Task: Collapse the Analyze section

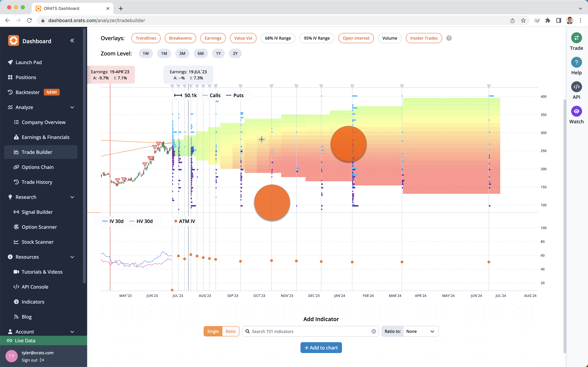Action: click(72, 107)
